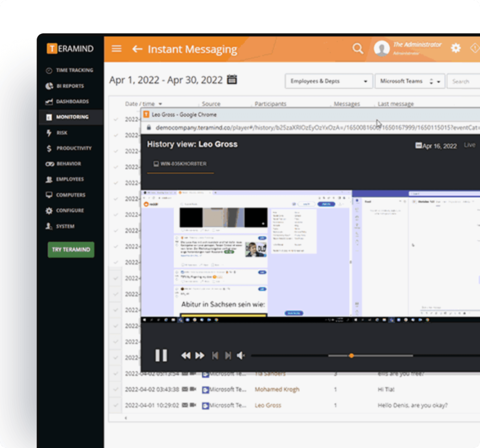Click the Last message column header

pyautogui.click(x=396, y=104)
